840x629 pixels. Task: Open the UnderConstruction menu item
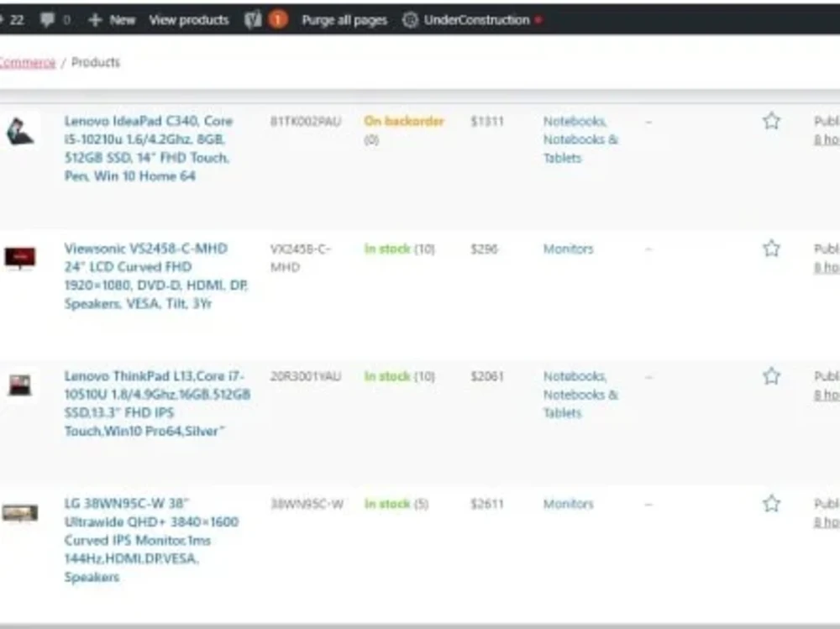pyautogui.click(x=476, y=20)
